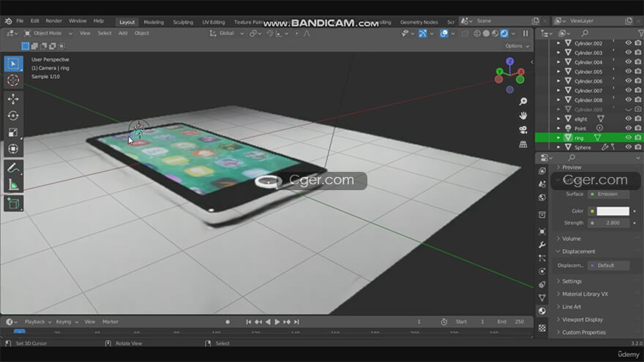Click the Emission surface shader button

[609, 194]
